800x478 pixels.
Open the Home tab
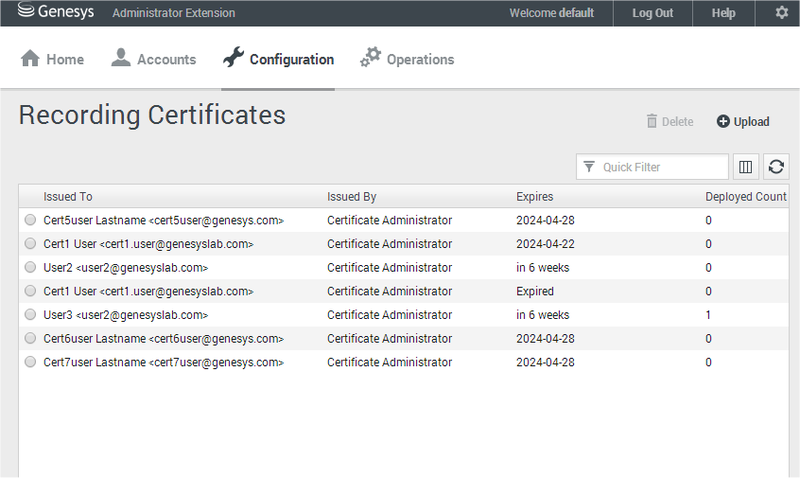pos(52,59)
